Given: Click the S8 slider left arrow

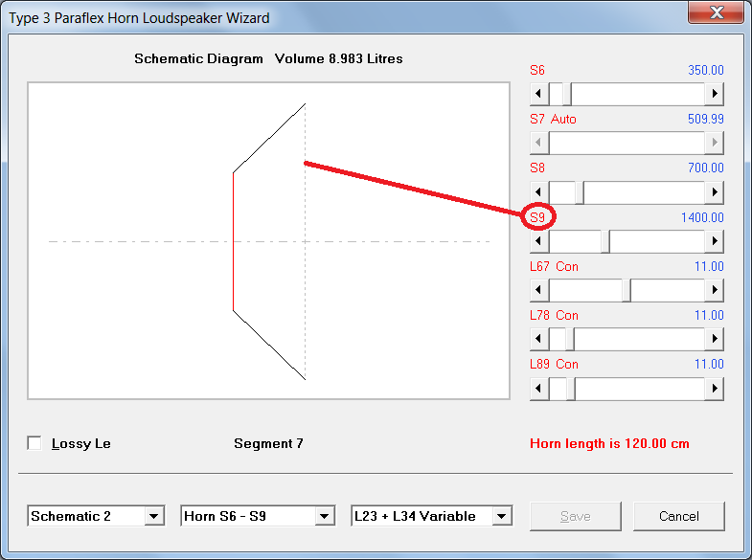Looking at the screenshot, I should (x=539, y=192).
